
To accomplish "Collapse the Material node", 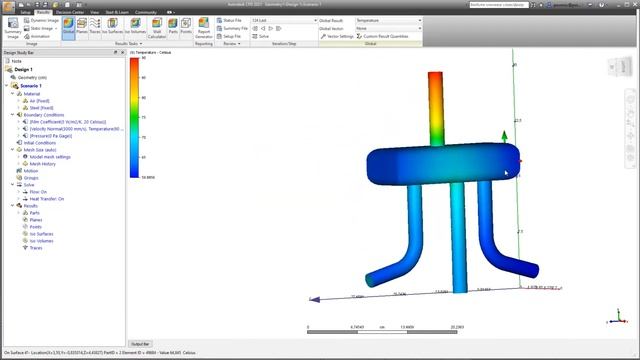I will click(13, 94).
